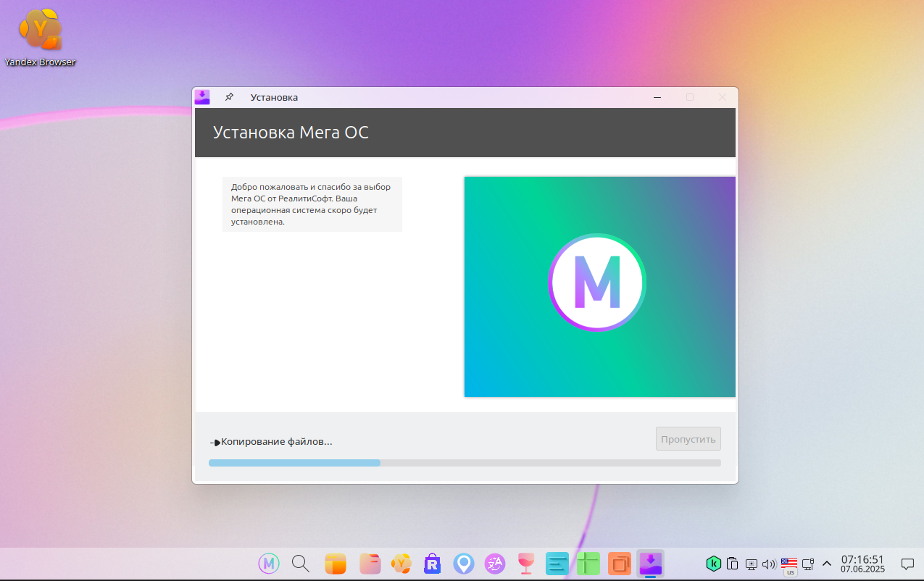This screenshot has height=581, width=924.
Task: Click the installer window app icon
Action: (x=202, y=97)
